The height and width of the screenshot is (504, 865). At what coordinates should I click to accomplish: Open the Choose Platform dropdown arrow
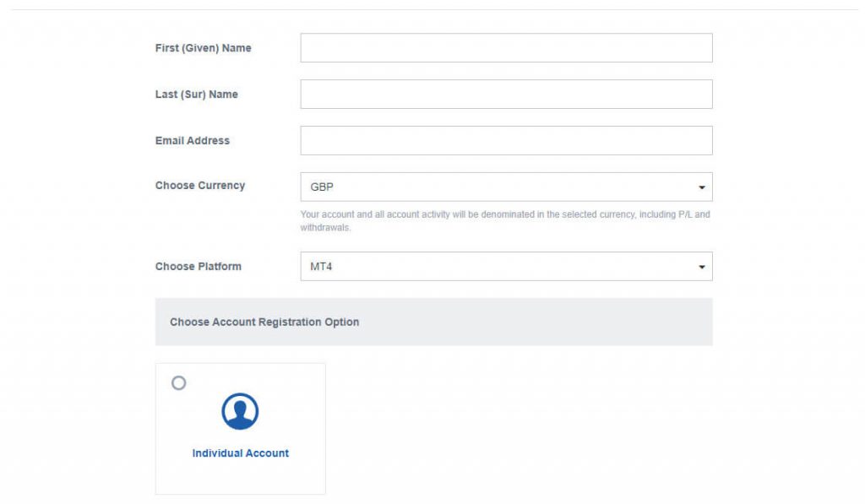(701, 267)
